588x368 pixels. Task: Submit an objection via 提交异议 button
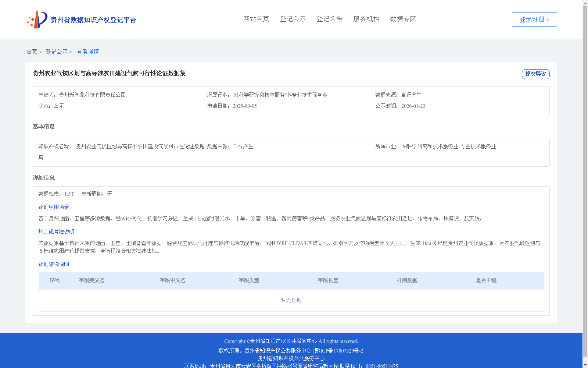[536, 74]
